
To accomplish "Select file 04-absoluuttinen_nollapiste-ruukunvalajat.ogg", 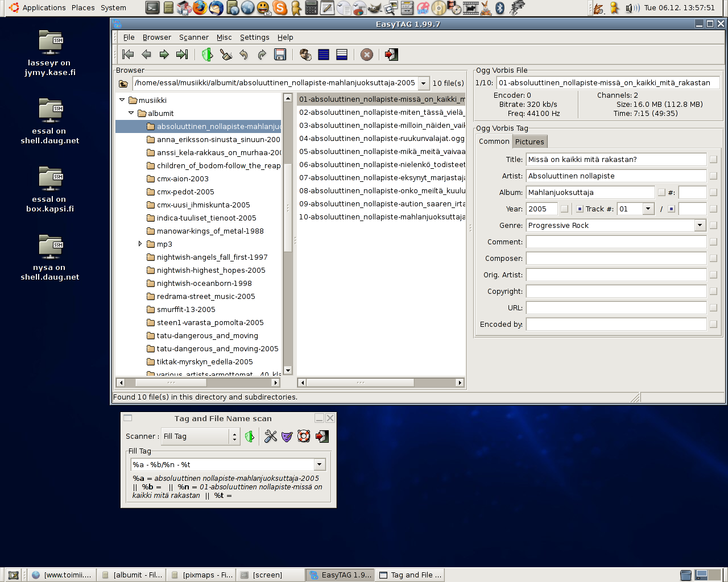I will 381,139.
